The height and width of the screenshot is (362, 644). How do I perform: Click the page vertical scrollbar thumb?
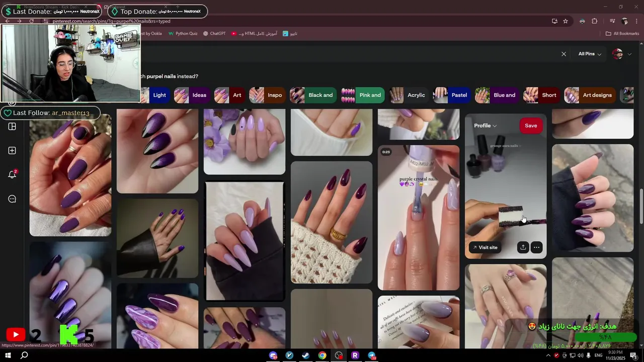(641, 206)
